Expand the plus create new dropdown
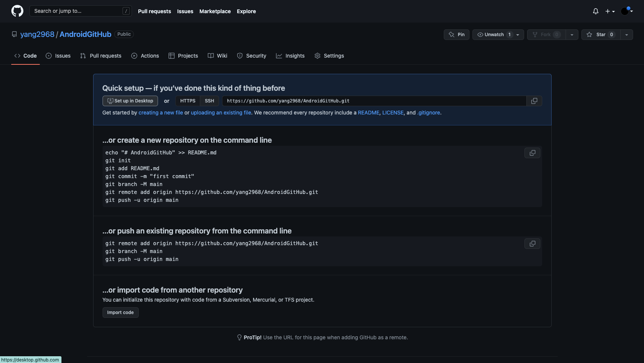 coord(610,11)
